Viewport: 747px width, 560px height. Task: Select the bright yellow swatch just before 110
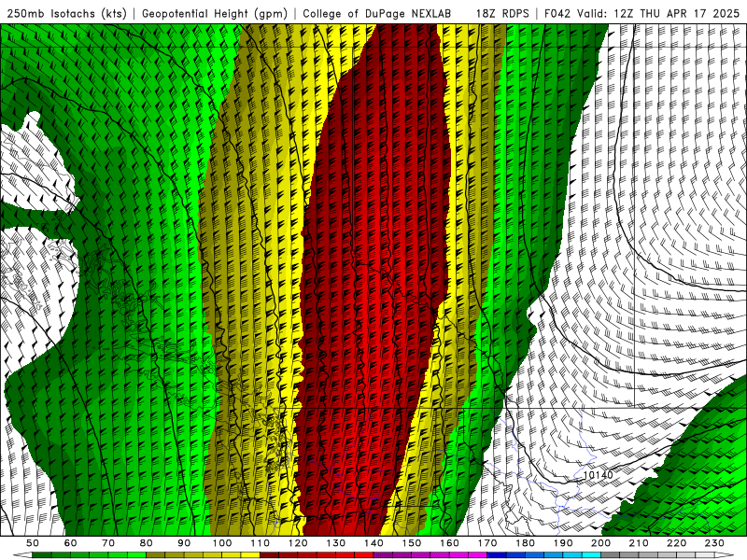click(x=250, y=555)
